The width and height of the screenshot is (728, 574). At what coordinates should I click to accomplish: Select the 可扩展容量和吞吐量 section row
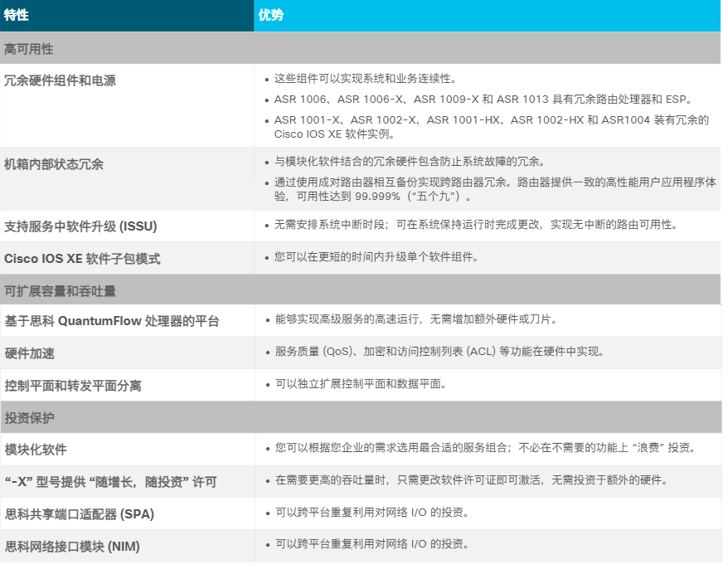pos(58,289)
